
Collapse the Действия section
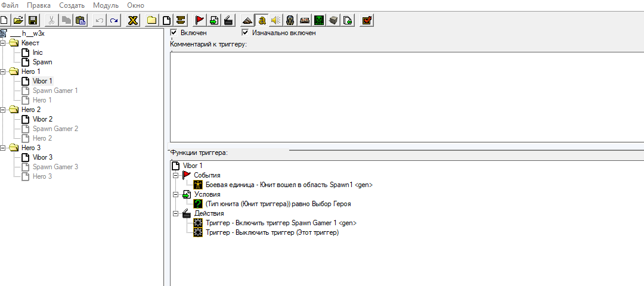click(176, 213)
